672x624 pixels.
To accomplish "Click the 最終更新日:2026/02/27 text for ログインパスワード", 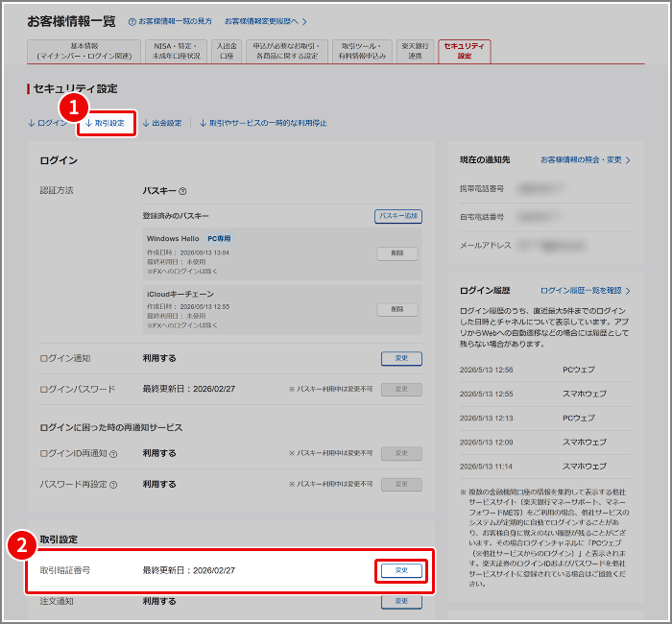I will 188,389.
